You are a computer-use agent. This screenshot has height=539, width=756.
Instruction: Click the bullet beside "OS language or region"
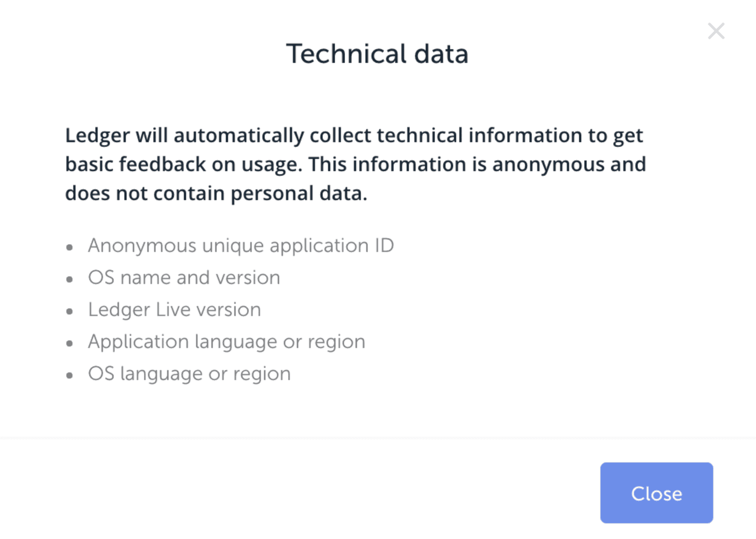pos(69,376)
